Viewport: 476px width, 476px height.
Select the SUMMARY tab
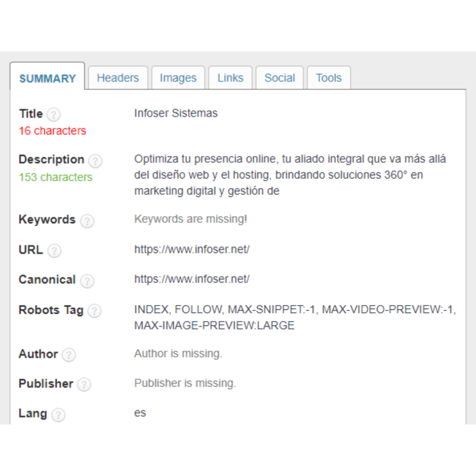[x=47, y=76]
